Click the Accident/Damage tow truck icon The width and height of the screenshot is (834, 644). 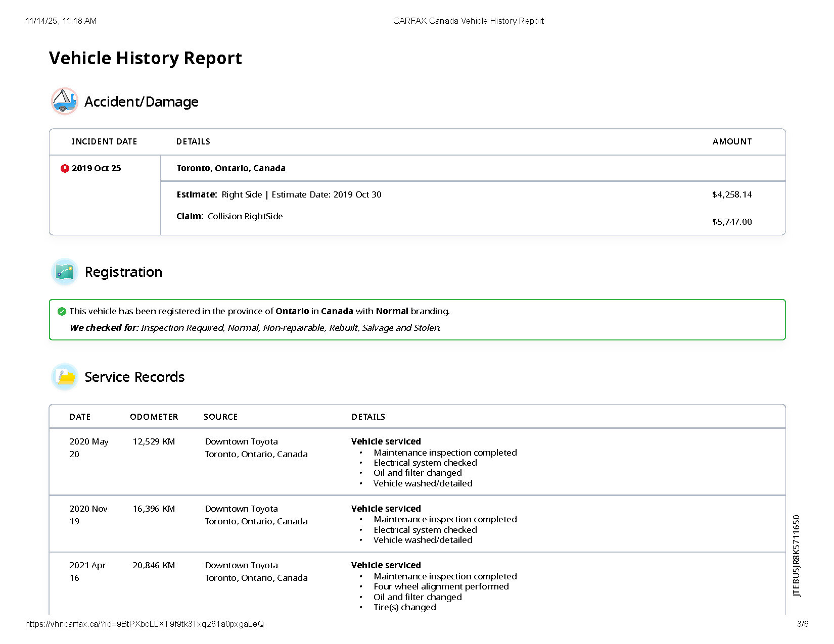point(64,101)
